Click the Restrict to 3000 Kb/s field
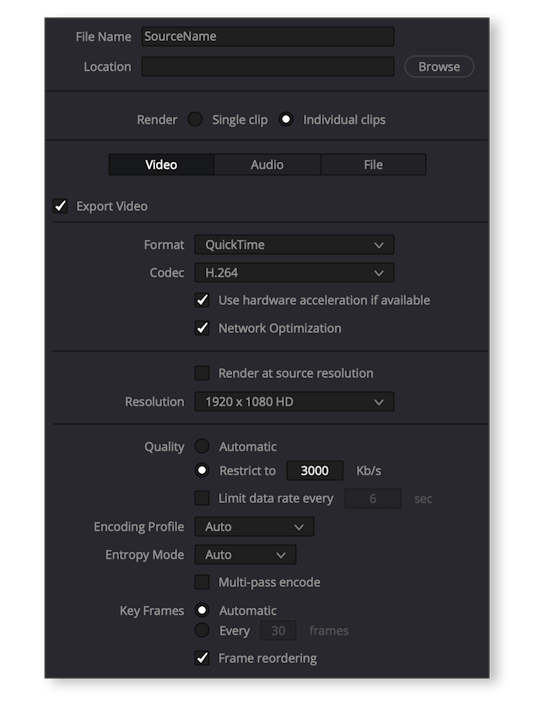 pyautogui.click(x=315, y=471)
